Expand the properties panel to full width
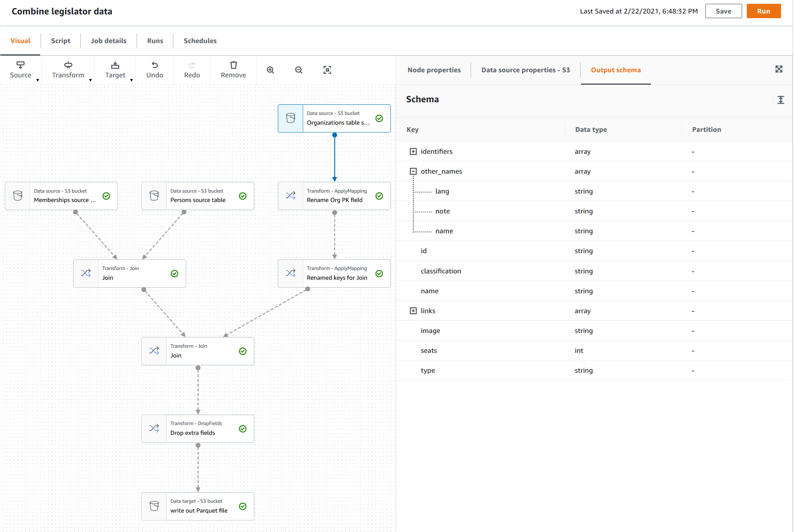The image size is (795, 532). coord(779,69)
